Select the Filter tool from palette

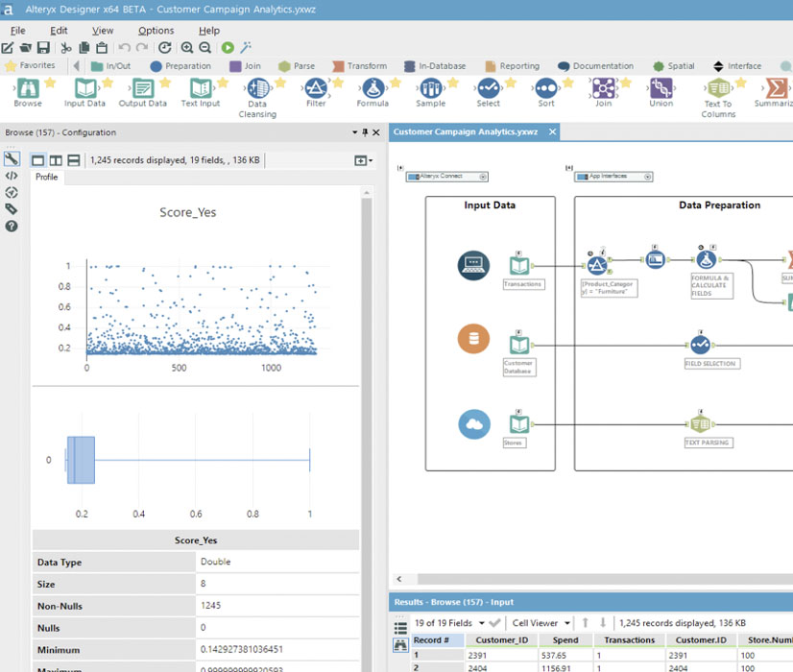tap(316, 92)
